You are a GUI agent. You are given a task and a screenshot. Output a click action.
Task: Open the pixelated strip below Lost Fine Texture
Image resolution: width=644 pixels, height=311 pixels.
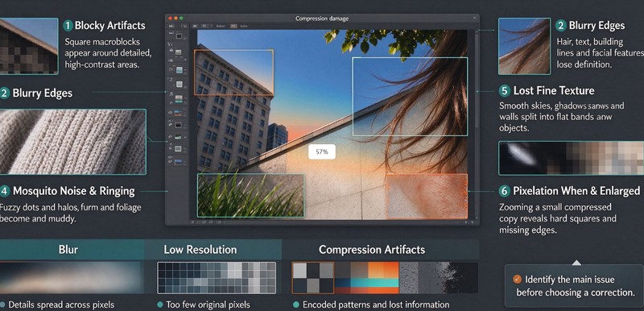pos(571,158)
